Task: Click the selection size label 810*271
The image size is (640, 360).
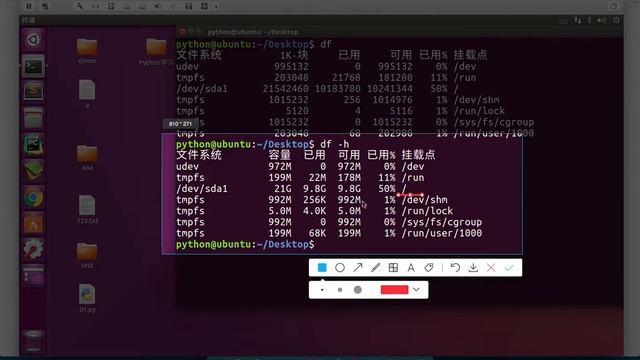Action: (x=180, y=124)
